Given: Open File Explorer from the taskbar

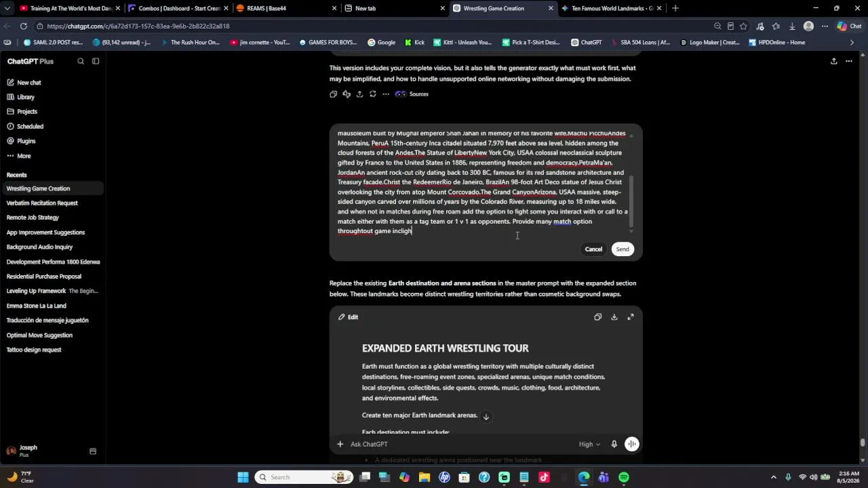Looking at the screenshot, I should [x=424, y=477].
